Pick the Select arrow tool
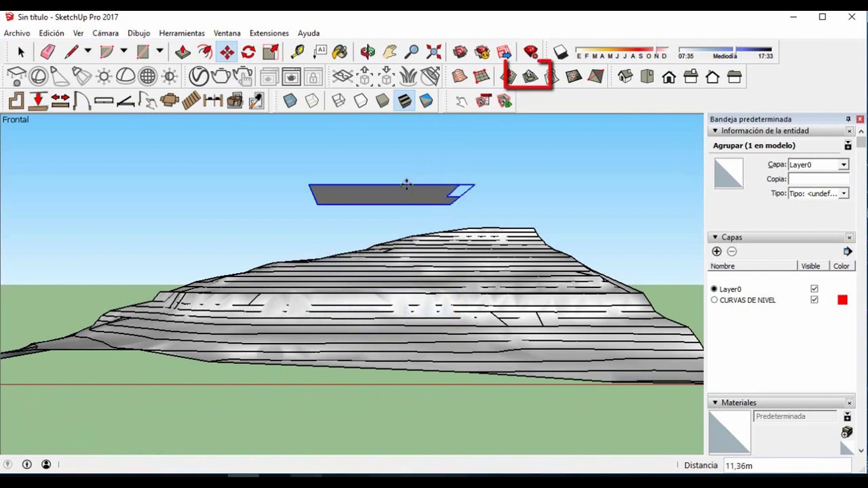 [x=20, y=52]
